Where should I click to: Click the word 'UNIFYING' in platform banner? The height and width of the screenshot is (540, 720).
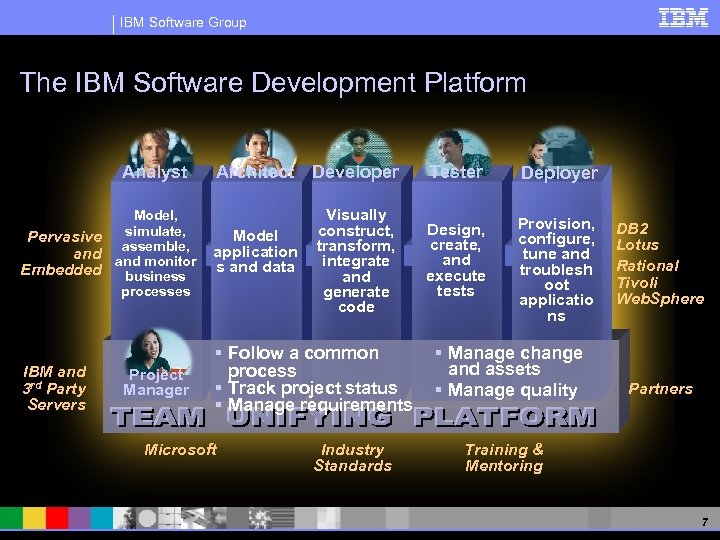(x=310, y=417)
